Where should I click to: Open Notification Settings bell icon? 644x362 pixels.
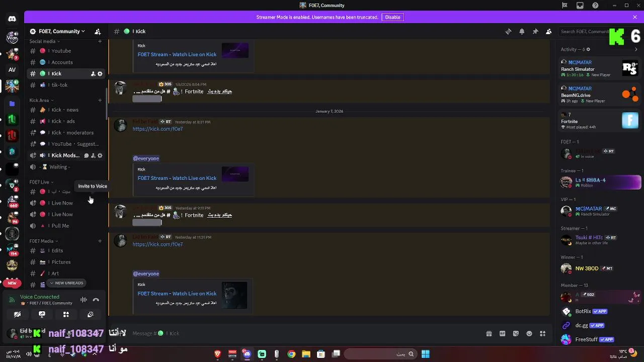(x=522, y=31)
